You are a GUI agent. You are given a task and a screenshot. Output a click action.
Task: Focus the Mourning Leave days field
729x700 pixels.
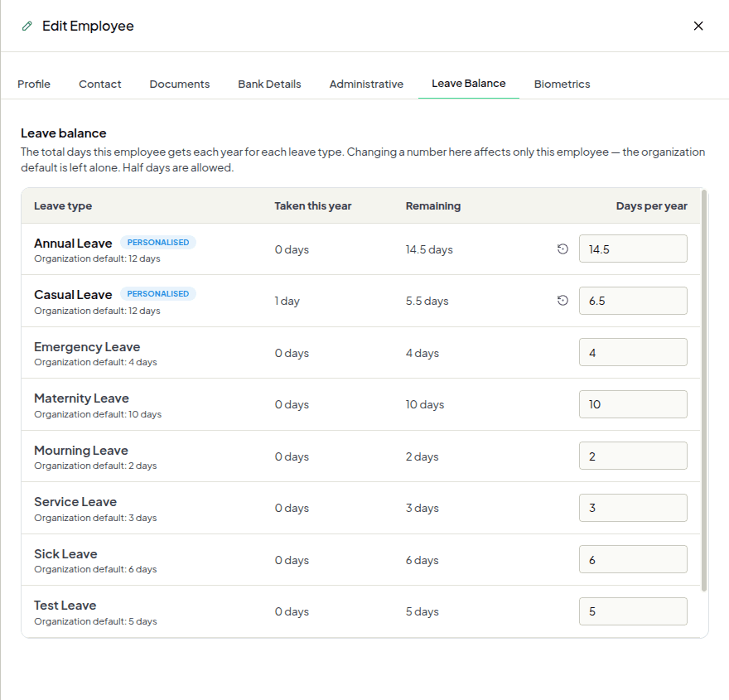(x=633, y=456)
